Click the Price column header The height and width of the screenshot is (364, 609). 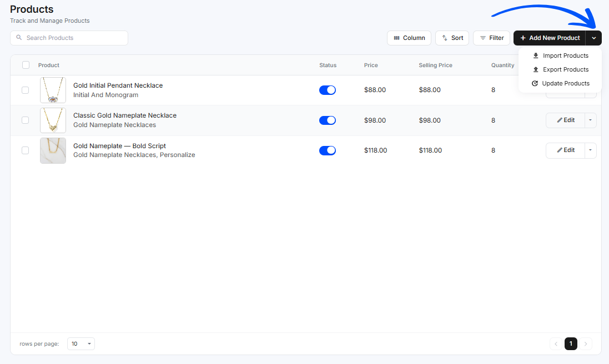pos(371,65)
